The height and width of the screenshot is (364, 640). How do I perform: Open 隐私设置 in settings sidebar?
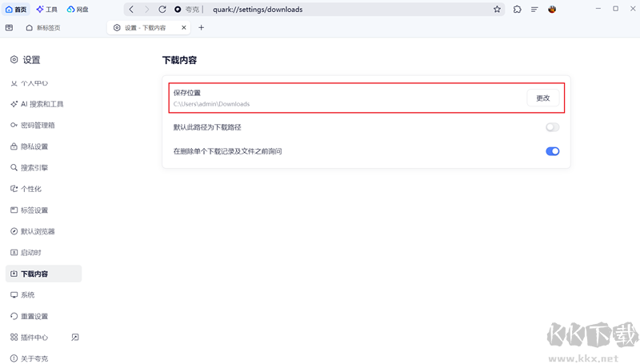click(34, 146)
